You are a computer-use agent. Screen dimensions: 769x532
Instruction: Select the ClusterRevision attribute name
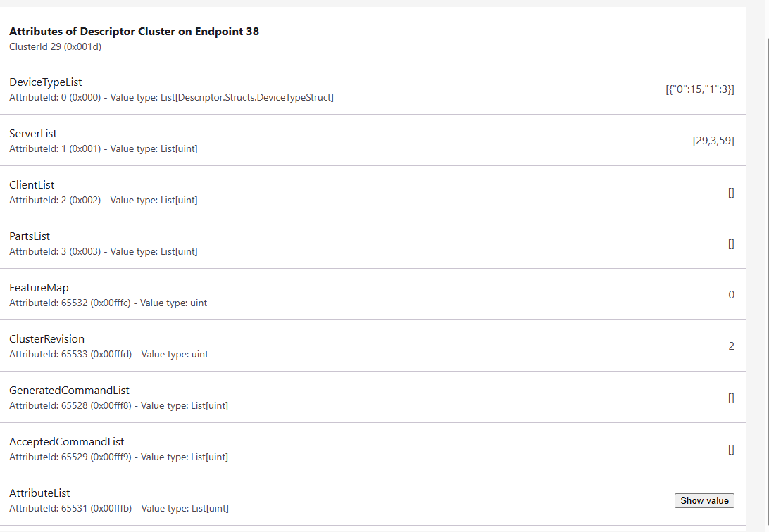pos(46,339)
